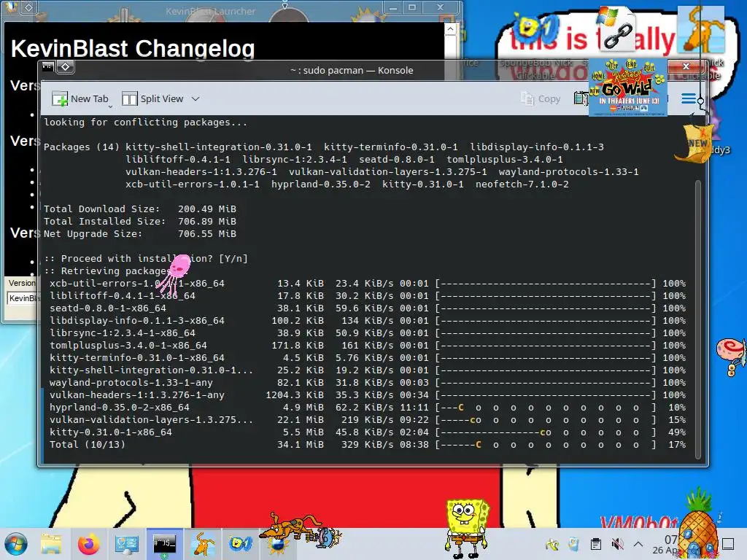Click 'wayland-protocols-1.33-1-any' download row
Screen dimensions: 747x560
coord(368,382)
